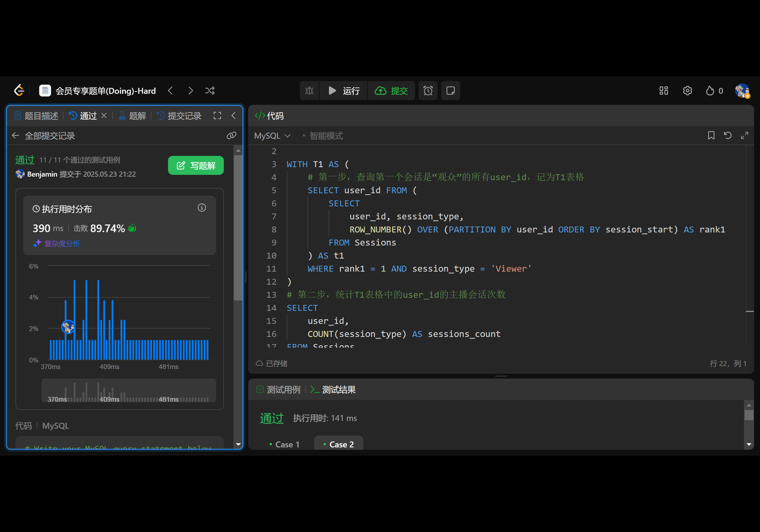Expand code editor to fullscreen
Viewport: 760px width, 532px height.
pyautogui.click(x=745, y=135)
